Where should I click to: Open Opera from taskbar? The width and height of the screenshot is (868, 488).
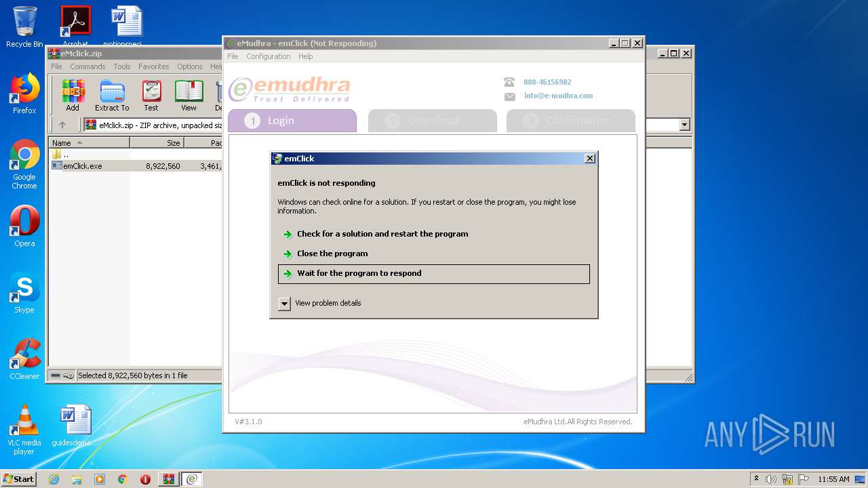click(145, 479)
